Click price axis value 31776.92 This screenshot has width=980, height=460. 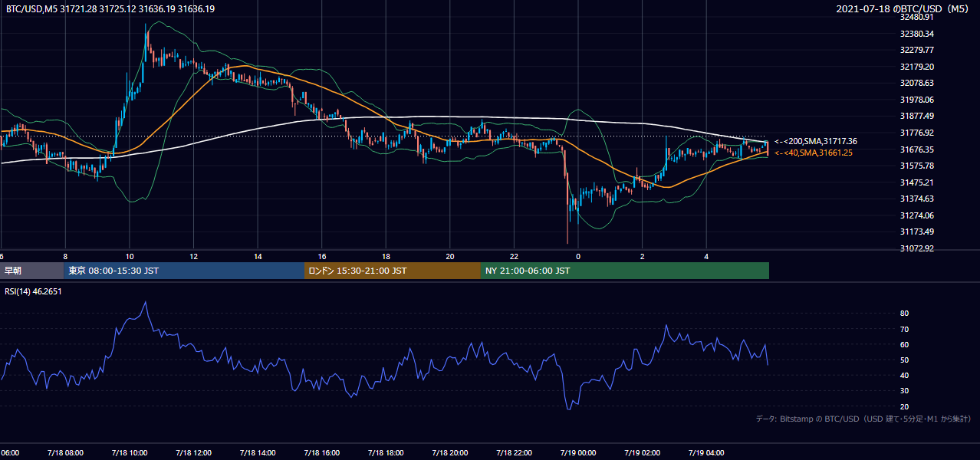[x=917, y=133]
